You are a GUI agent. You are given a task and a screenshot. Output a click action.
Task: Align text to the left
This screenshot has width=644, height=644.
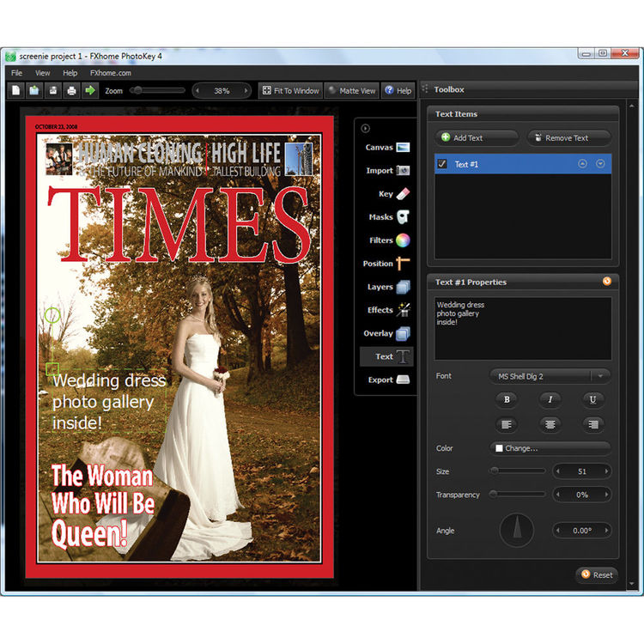pos(507,424)
